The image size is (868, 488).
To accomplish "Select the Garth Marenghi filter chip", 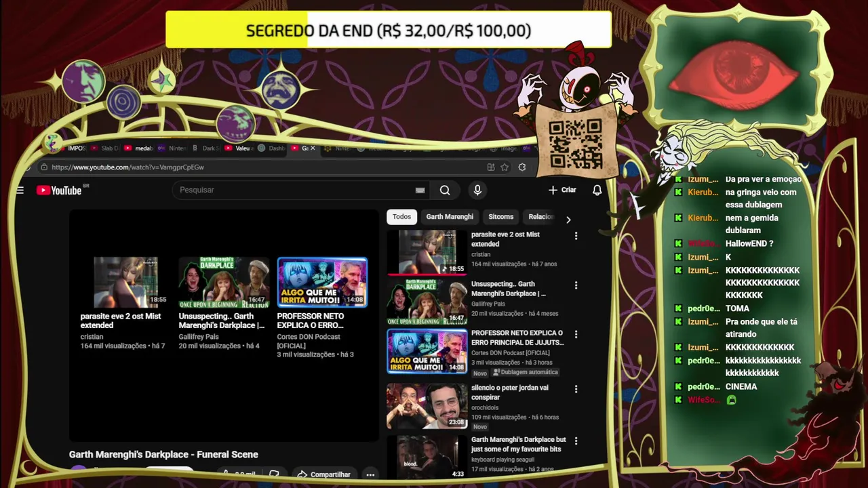I will [x=450, y=217].
